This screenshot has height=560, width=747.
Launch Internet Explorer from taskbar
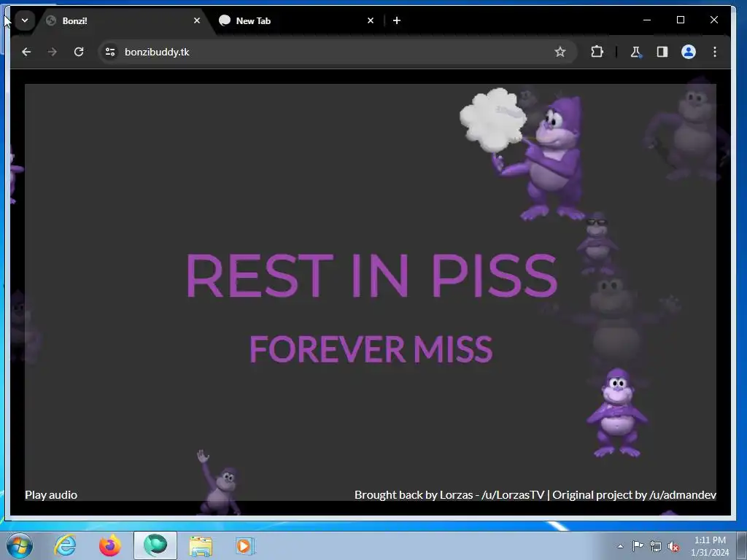tap(65, 545)
